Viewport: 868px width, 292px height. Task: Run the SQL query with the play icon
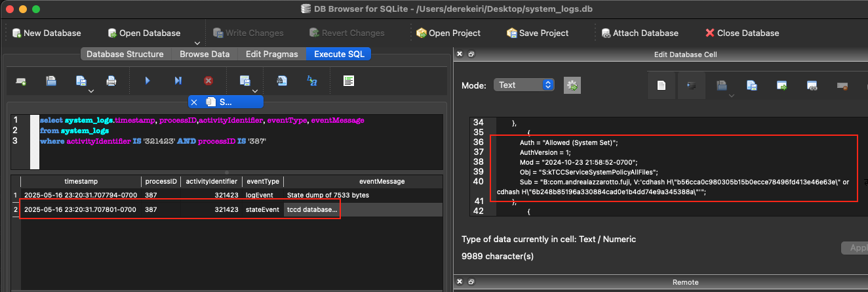[x=148, y=81]
